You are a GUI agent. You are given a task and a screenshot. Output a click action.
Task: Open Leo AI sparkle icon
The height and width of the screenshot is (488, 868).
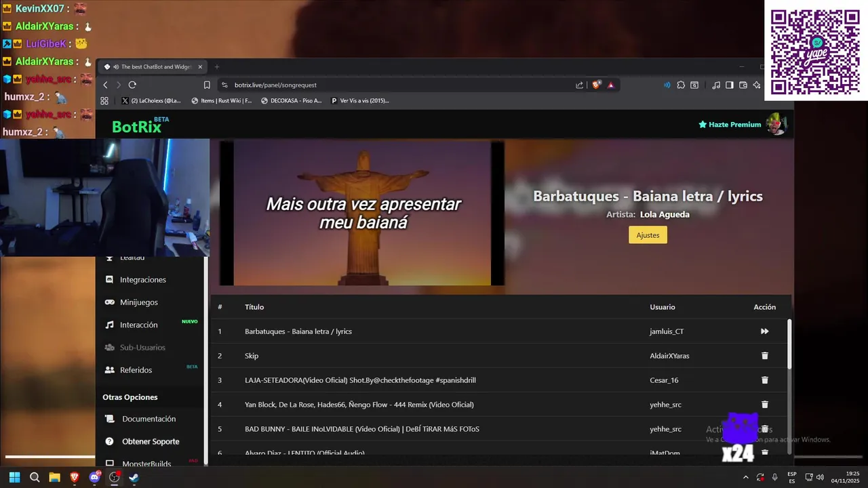coord(757,85)
